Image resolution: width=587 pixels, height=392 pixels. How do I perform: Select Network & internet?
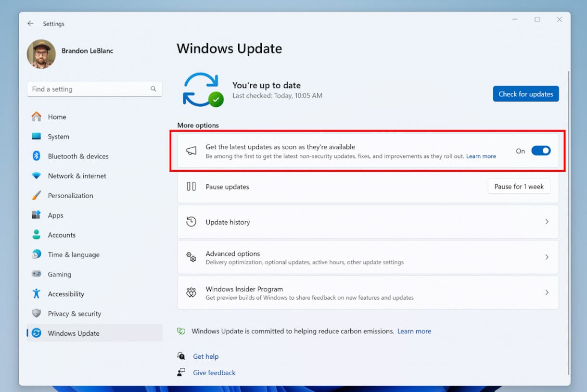click(x=77, y=176)
